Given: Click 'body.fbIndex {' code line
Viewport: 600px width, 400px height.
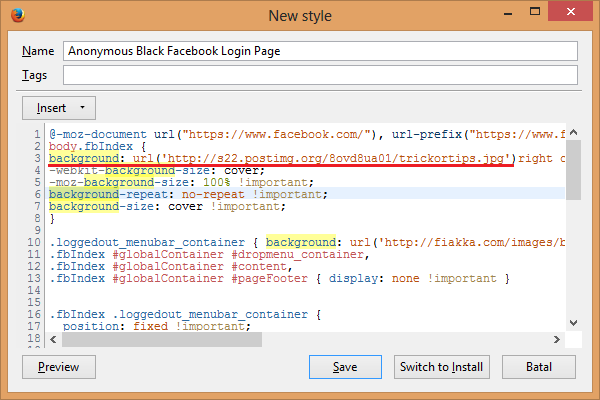Looking at the screenshot, I should point(97,146).
